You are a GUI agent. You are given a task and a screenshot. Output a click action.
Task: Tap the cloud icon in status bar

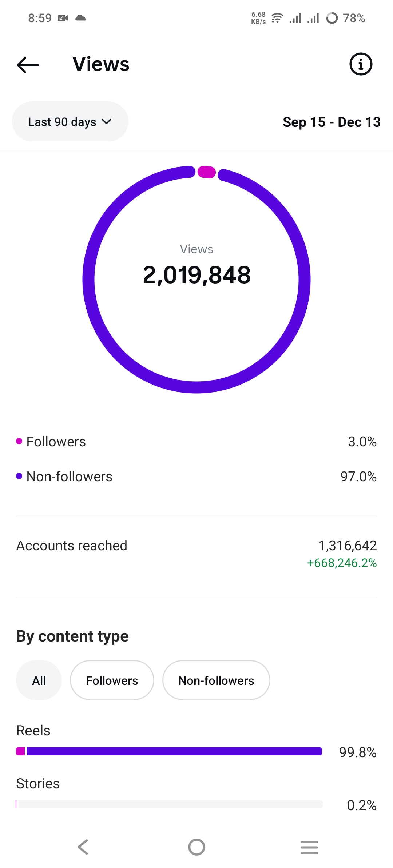[x=81, y=18]
